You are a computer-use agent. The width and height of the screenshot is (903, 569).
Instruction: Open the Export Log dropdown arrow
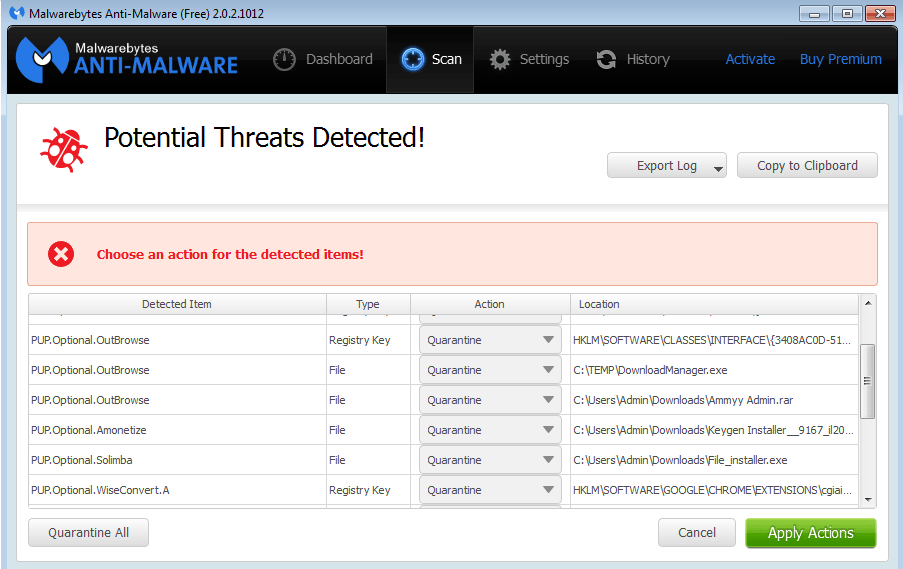tap(718, 169)
